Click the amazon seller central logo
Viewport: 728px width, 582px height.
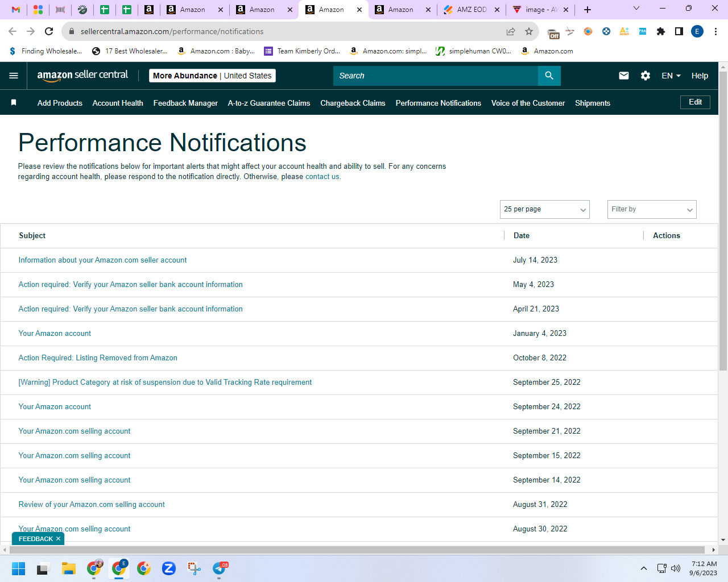coord(82,76)
